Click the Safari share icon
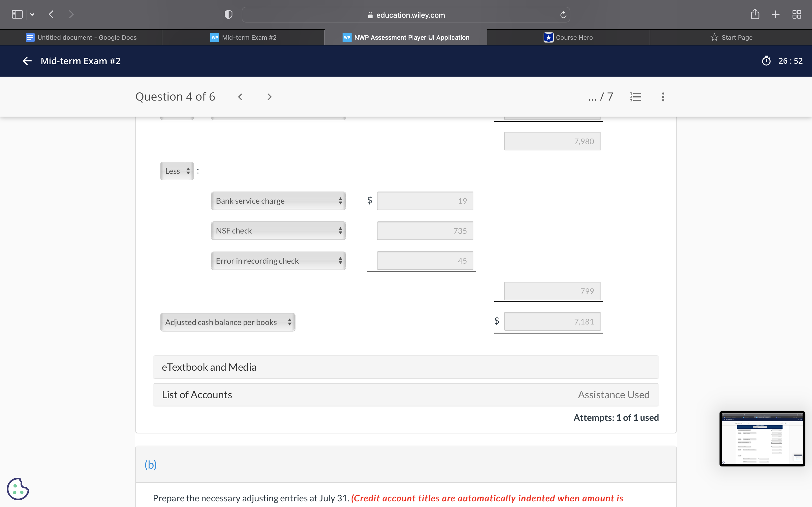Screen dimensions: 812x507 [x=755, y=14]
